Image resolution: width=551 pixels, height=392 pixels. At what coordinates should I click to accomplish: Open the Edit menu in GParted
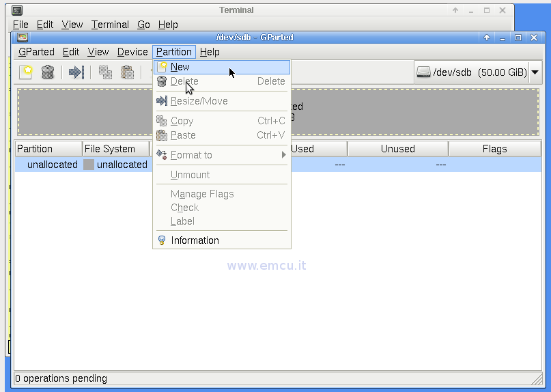(x=71, y=52)
